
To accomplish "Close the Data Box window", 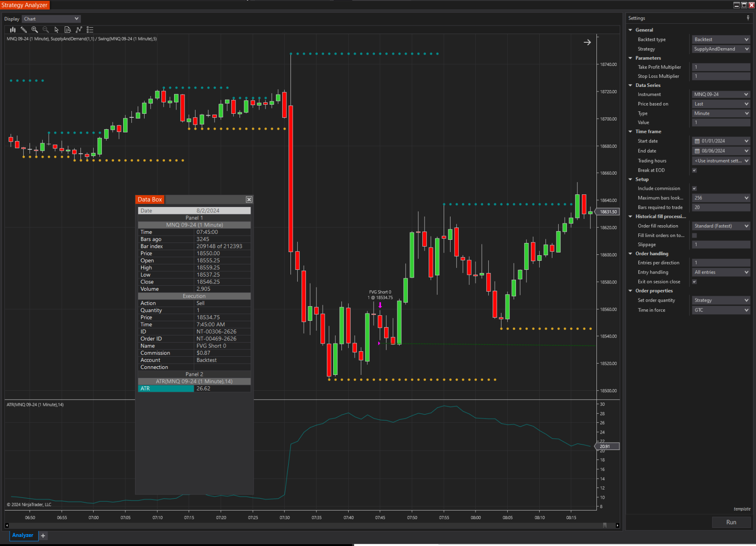I will point(249,200).
